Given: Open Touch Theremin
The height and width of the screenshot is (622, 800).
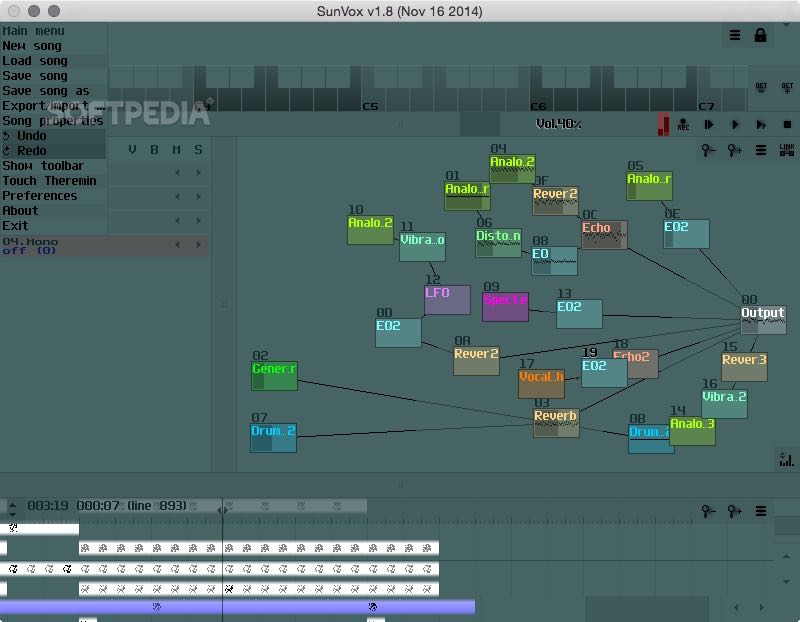Looking at the screenshot, I should [x=53, y=181].
